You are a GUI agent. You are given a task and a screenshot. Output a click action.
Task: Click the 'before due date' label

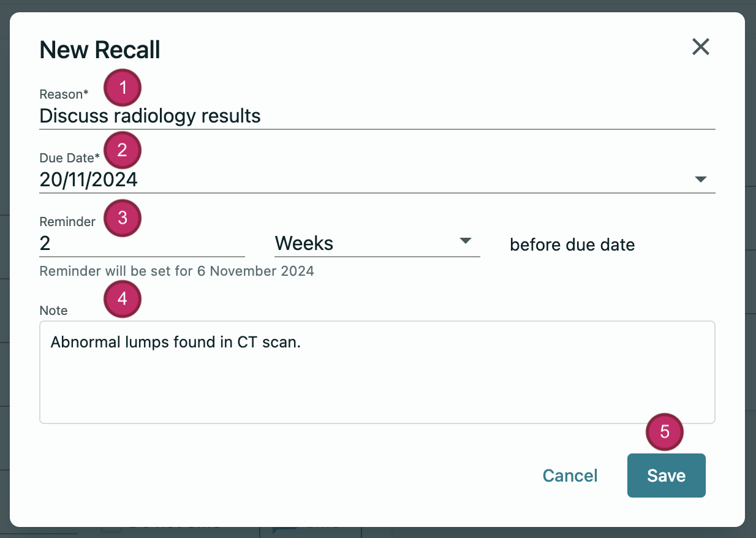(x=572, y=244)
